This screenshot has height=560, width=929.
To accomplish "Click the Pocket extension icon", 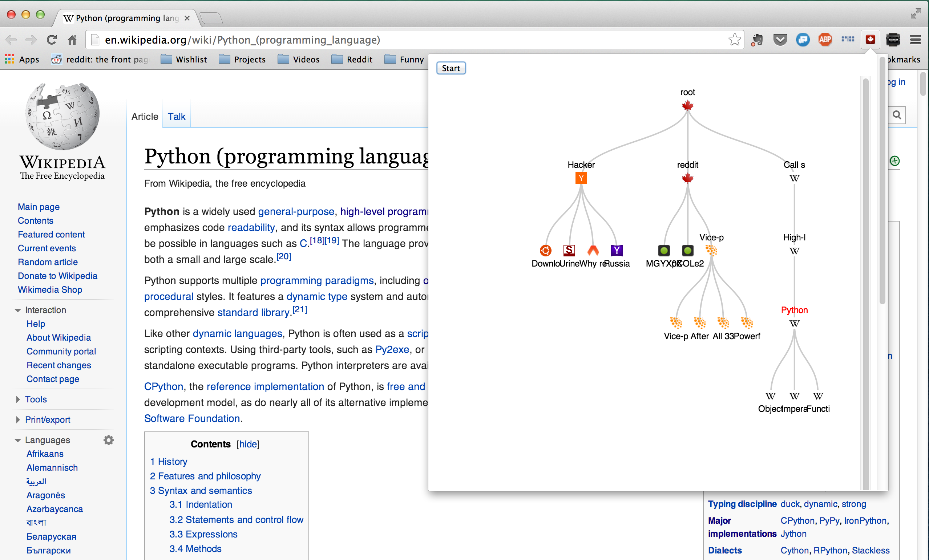I will tap(780, 40).
